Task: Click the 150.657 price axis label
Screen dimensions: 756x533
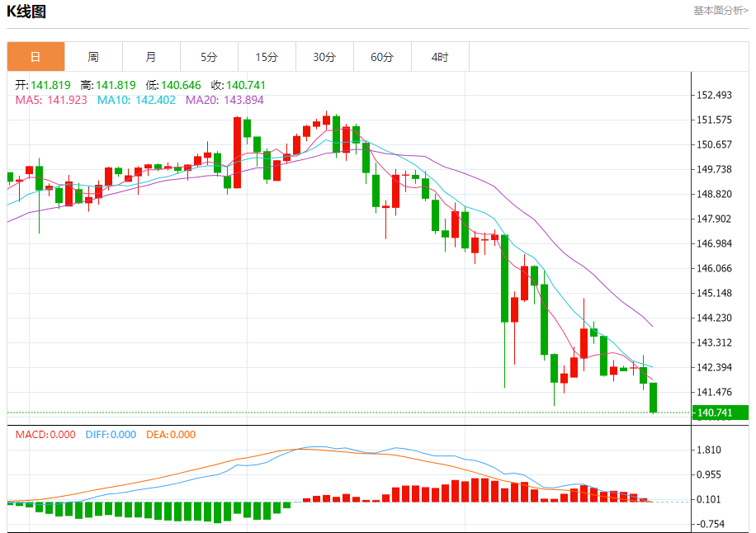Action: tap(715, 144)
